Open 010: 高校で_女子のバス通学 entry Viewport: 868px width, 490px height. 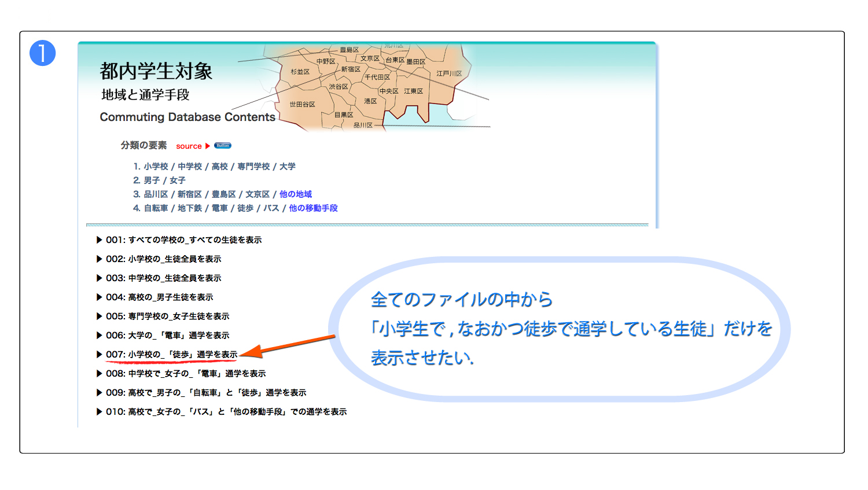pyautogui.click(x=226, y=412)
